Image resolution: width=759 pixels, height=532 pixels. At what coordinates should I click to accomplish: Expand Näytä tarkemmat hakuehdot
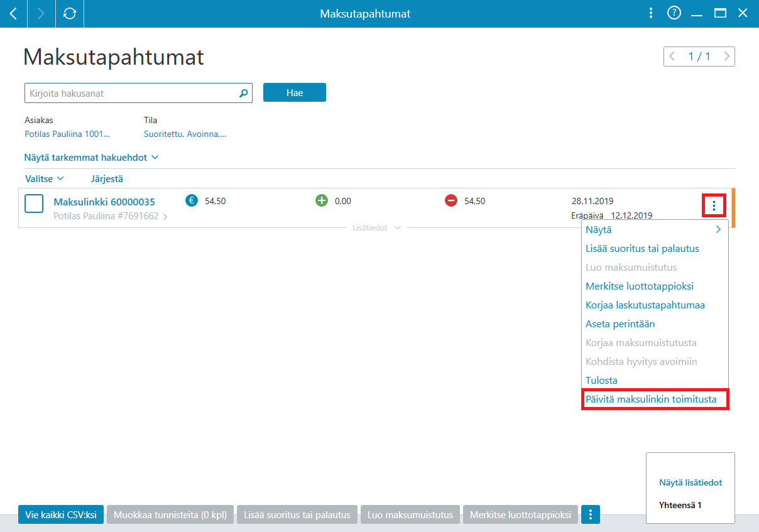coord(92,157)
